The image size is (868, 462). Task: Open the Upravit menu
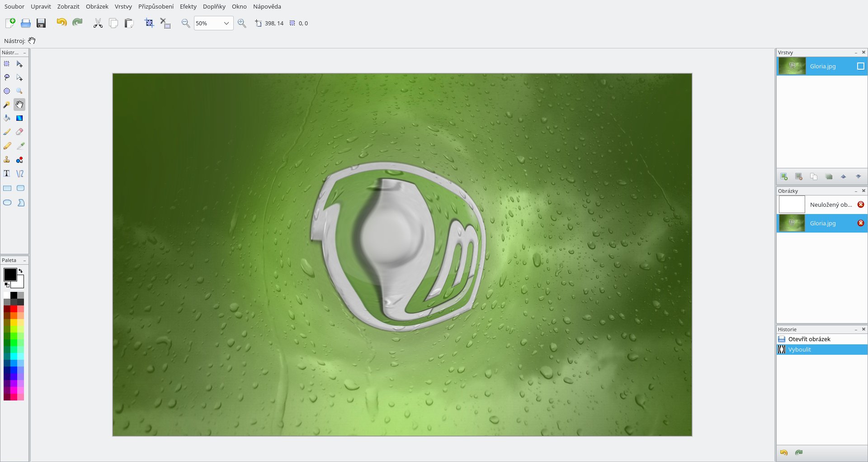[x=41, y=6]
